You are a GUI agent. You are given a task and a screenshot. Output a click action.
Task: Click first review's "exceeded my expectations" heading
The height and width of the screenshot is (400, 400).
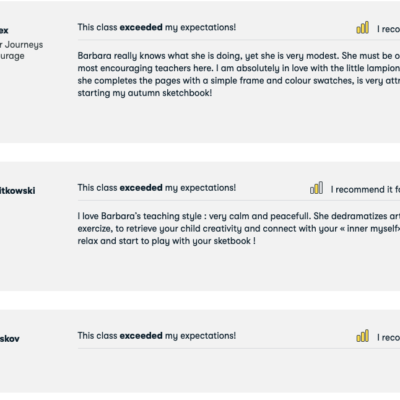(157, 27)
